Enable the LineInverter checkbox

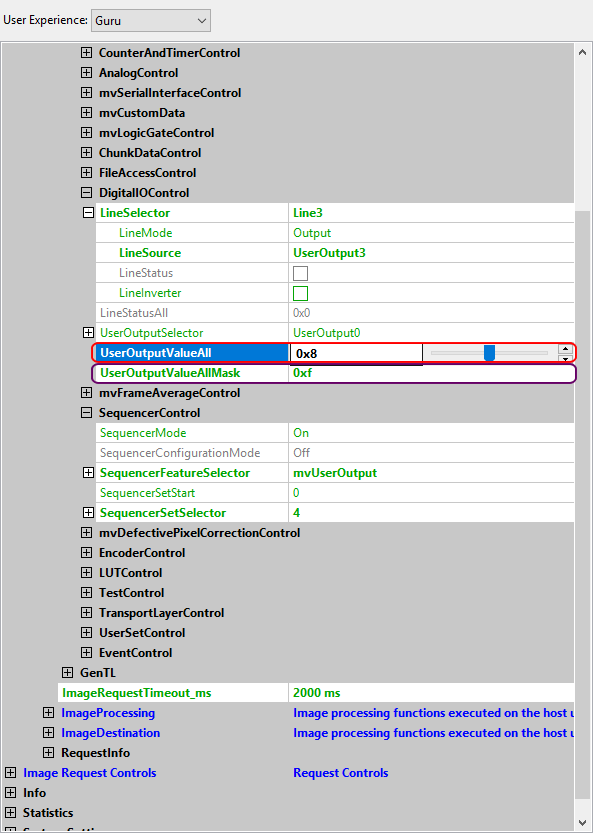pyautogui.click(x=300, y=293)
